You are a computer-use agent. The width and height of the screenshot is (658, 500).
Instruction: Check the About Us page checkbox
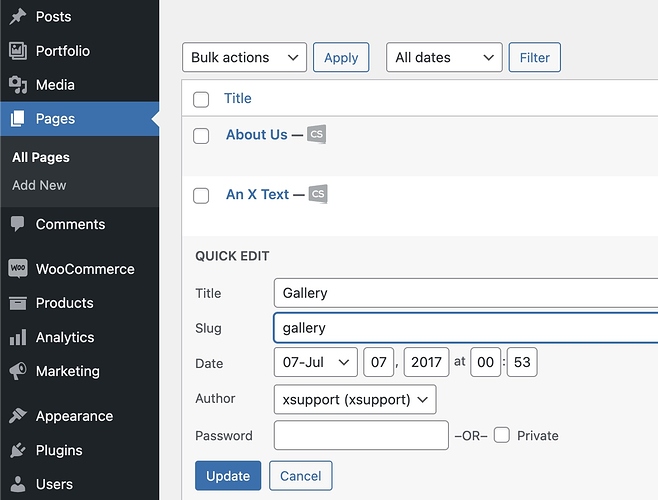(201, 136)
